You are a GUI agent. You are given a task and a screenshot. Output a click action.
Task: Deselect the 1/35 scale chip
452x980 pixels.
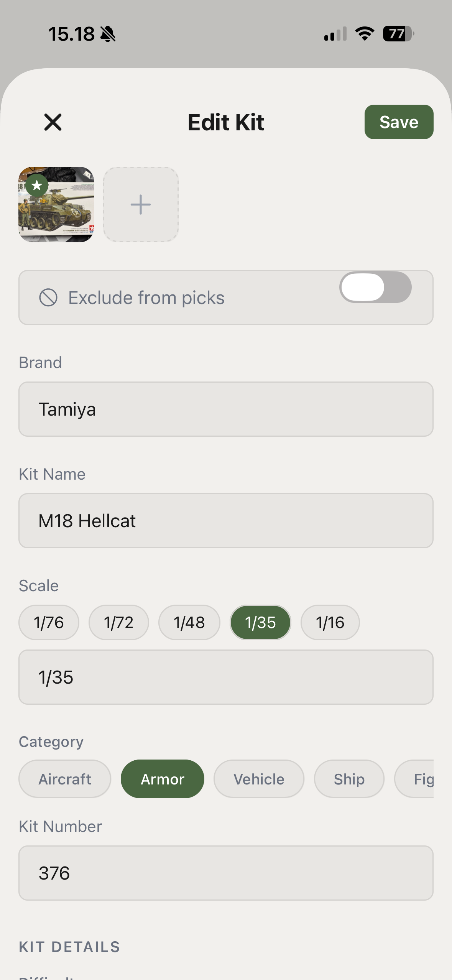coord(260,622)
